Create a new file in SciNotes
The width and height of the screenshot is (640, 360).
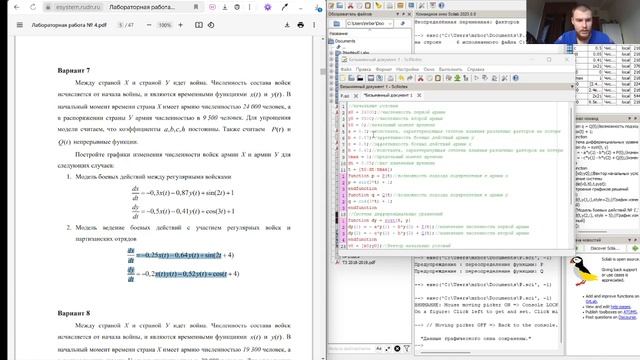(x=343, y=78)
